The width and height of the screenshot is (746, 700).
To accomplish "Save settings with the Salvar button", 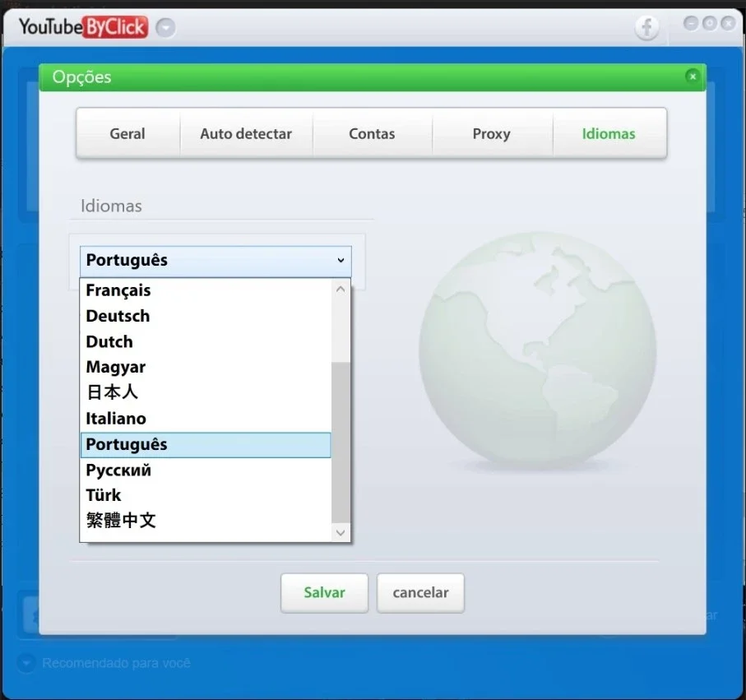I will pyautogui.click(x=324, y=593).
